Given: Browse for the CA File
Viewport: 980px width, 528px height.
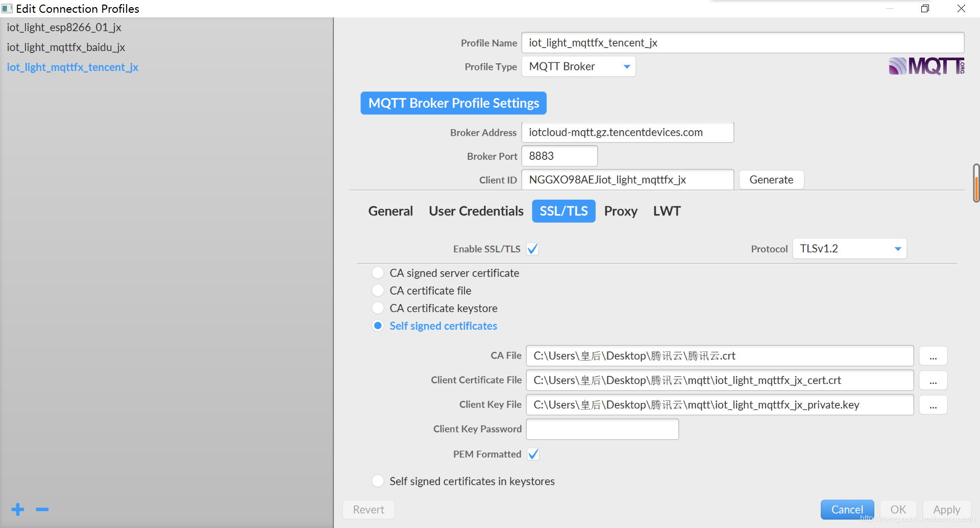Looking at the screenshot, I should pos(933,356).
